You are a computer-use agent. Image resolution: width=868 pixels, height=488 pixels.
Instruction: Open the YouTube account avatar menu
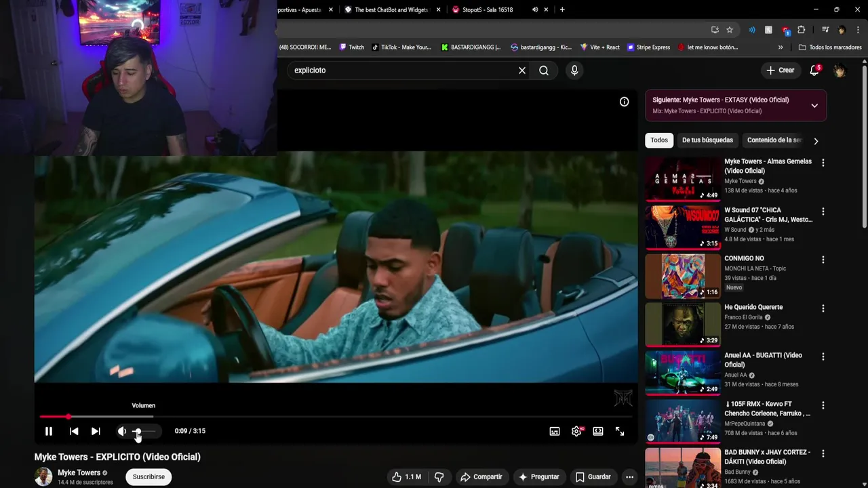tap(840, 70)
